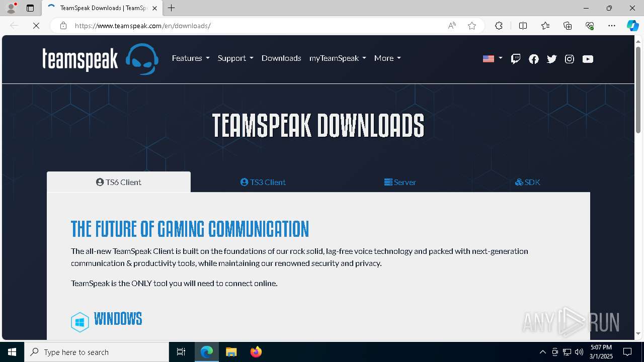Open the browser profile icon
The width and height of the screenshot is (644, 362).
tap(11, 8)
